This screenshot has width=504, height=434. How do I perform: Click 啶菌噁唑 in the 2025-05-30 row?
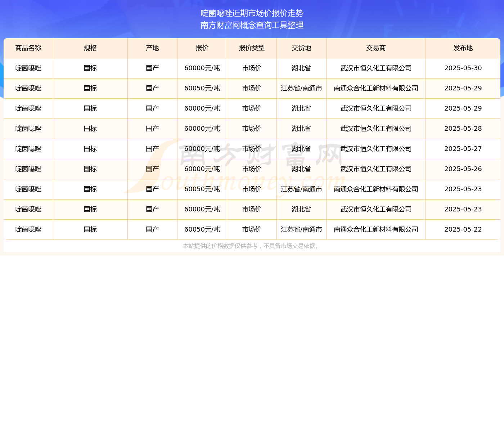(x=28, y=68)
